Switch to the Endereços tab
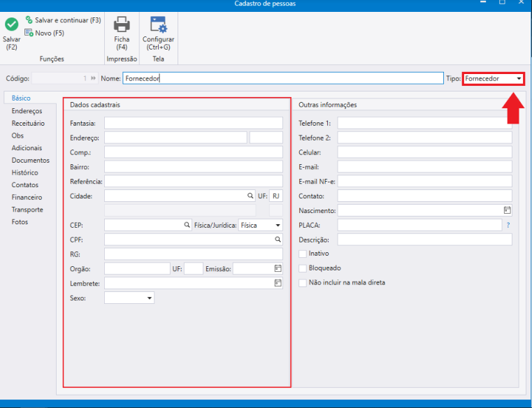The width and height of the screenshot is (532, 408). 27,111
